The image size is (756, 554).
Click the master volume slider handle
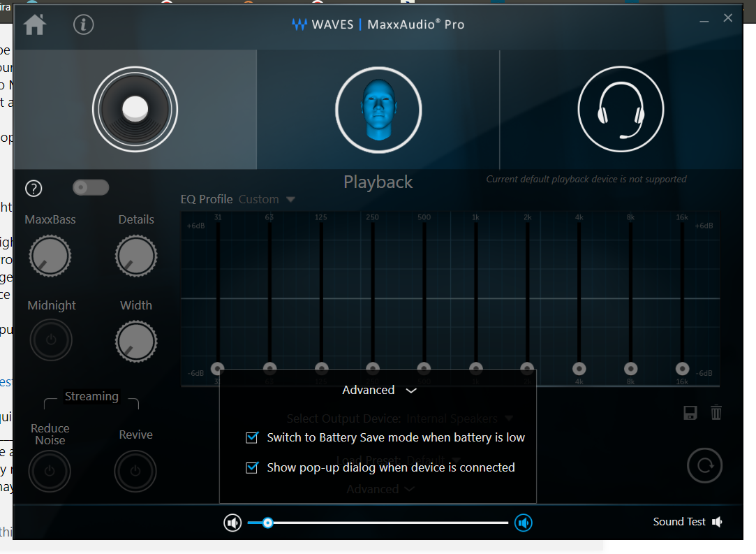[x=267, y=523]
